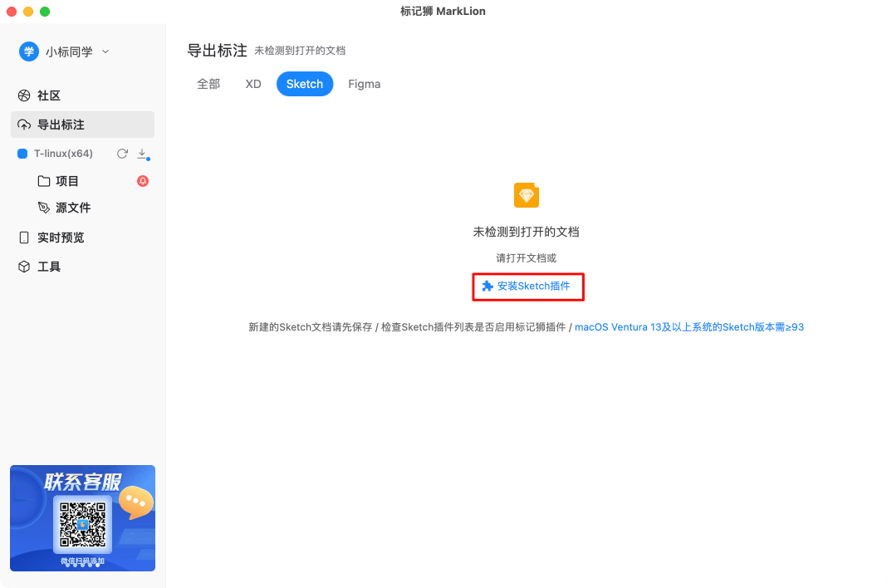This screenshot has height=588, width=887.
Task: Click the 社区 community icon
Action: [x=24, y=96]
